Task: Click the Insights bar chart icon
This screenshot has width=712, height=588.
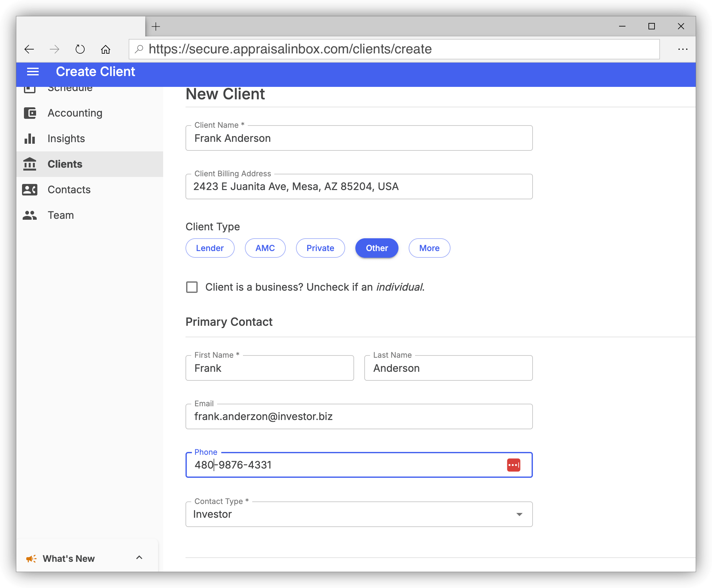Action: pos(30,139)
